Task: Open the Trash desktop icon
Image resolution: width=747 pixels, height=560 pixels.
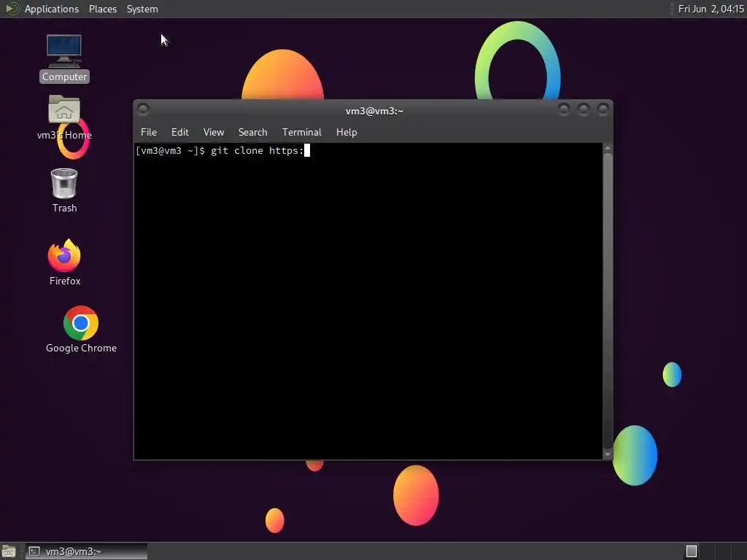Action: coord(64,190)
